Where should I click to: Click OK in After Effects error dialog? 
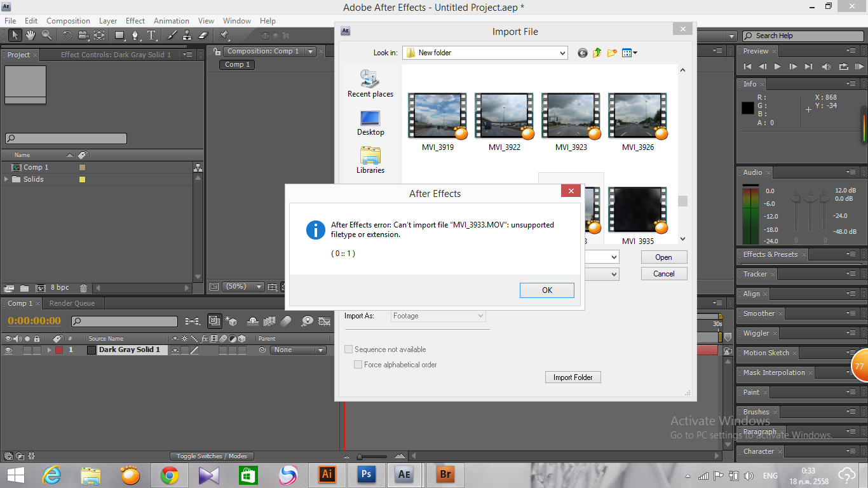pyautogui.click(x=547, y=290)
